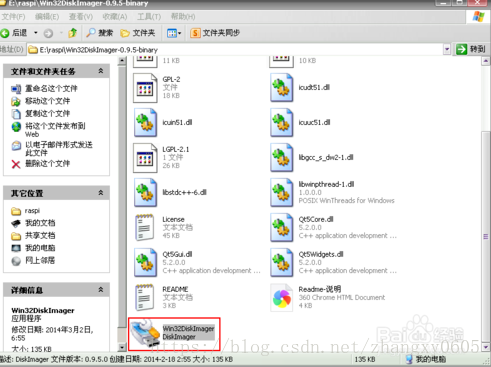Select the libstdc++-6.dll file icon
The width and height of the screenshot is (491, 367).
coord(146,193)
